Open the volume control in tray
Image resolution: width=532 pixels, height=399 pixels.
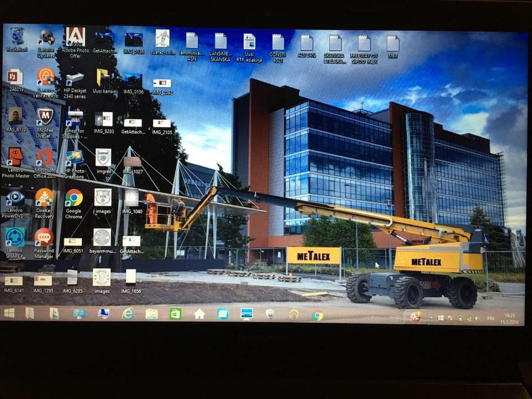coord(477,318)
